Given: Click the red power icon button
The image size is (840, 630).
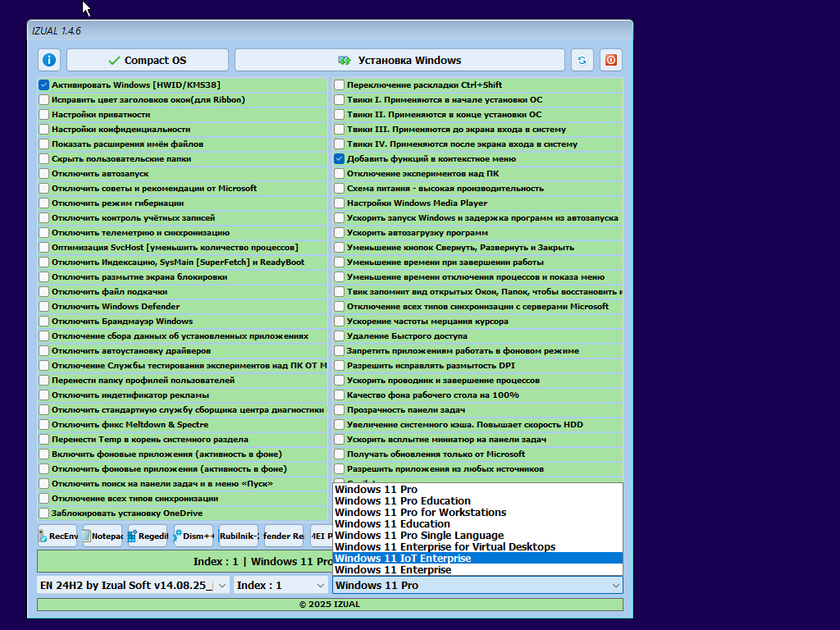Looking at the screenshot, I should [x=610, y=60].
